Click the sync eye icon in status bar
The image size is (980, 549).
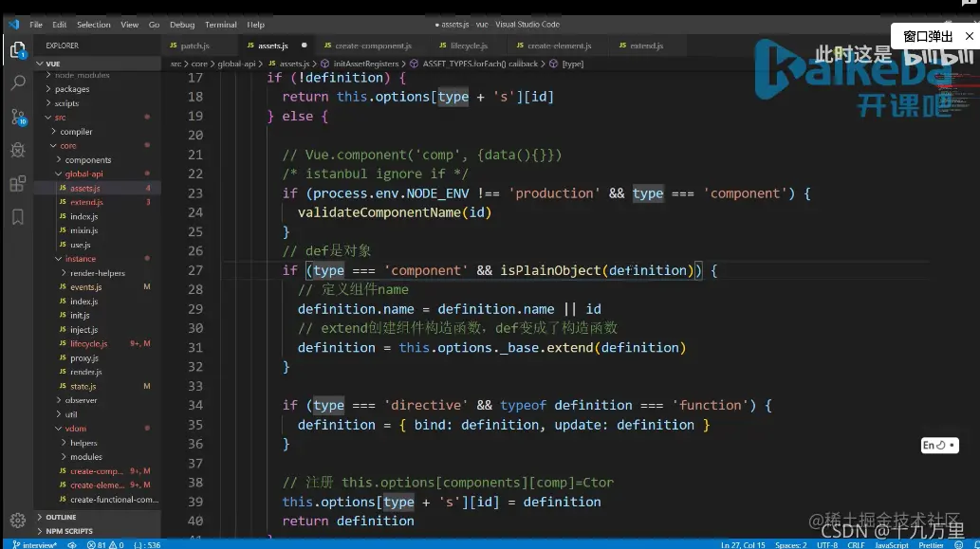click(72, 544)
